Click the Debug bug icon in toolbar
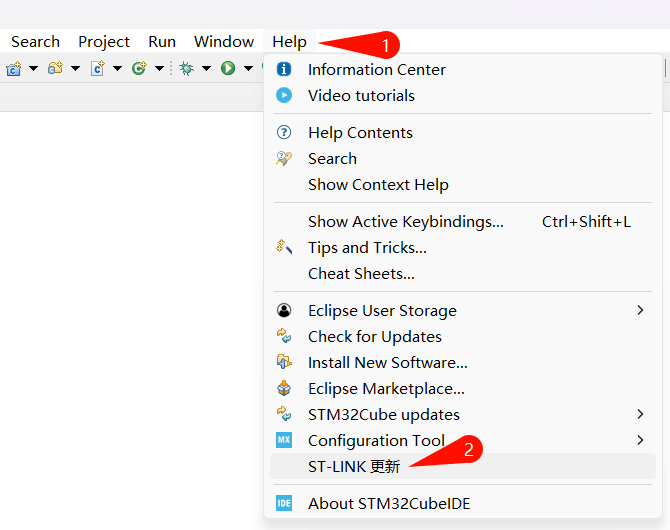Image resolution: width=670 pixels, height=530 pixels. point(186,68)
